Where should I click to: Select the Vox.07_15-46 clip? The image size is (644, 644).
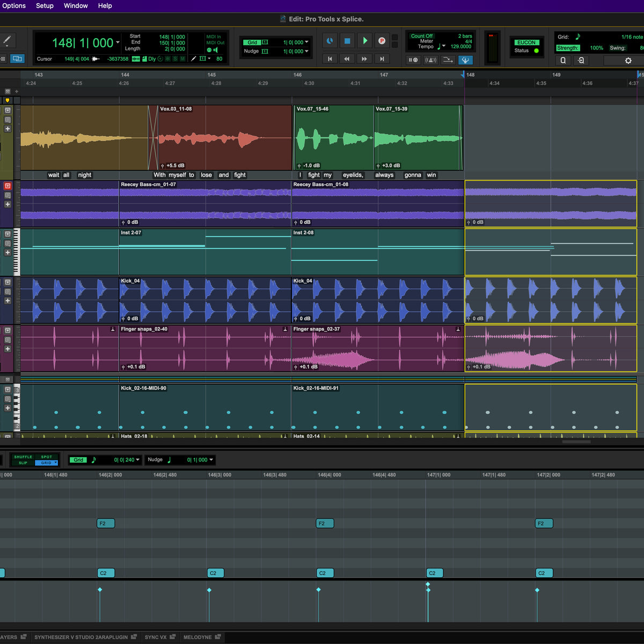click(334, 137)
